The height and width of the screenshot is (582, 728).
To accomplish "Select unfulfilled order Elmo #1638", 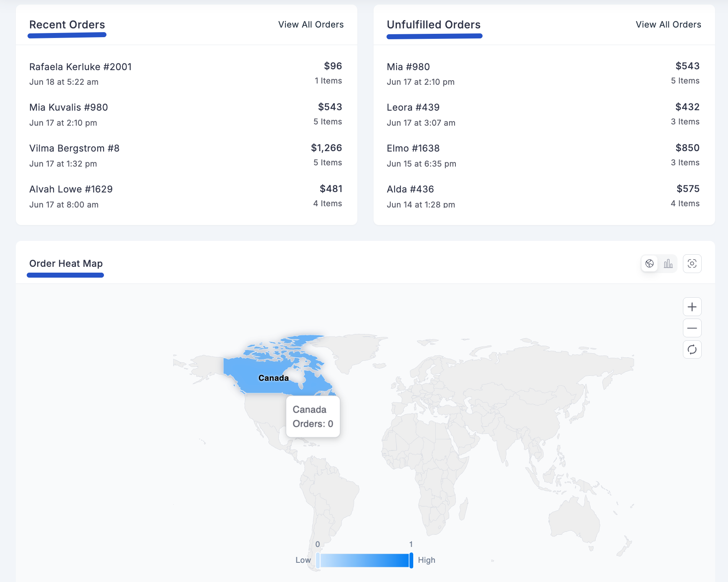I will coord(413,148).
